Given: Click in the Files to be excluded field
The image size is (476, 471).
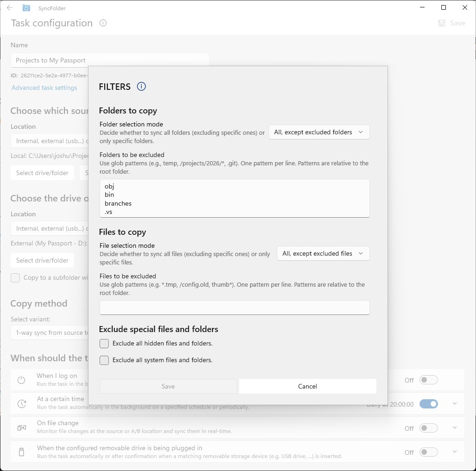Looking at the screenshot, I should [234, 308].
